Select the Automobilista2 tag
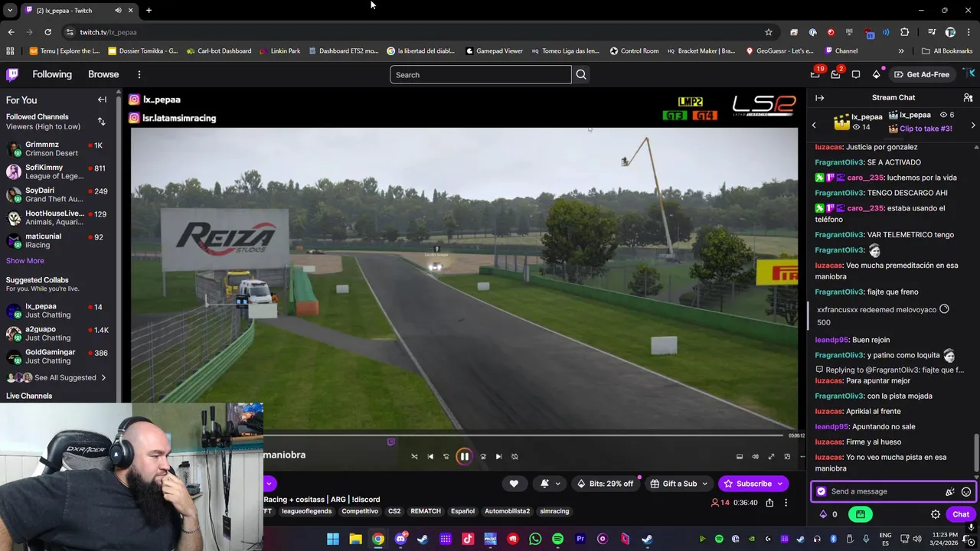 point(507,511)
